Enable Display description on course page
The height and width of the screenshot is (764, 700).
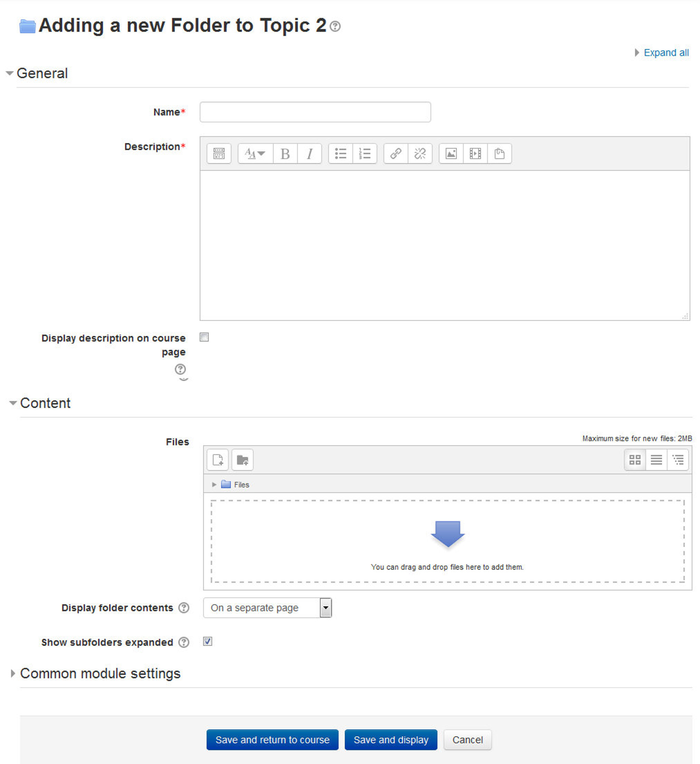pos(204,337)
